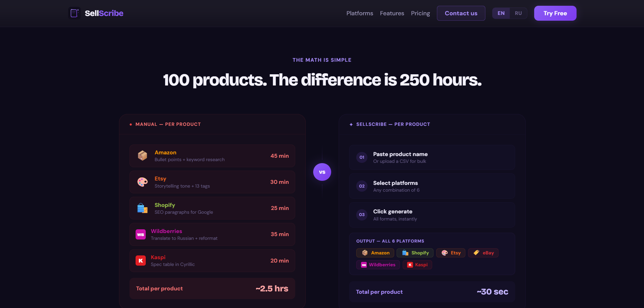
Task: Click the 20 min Kaspi time value
Action: (x=280, y=261)
